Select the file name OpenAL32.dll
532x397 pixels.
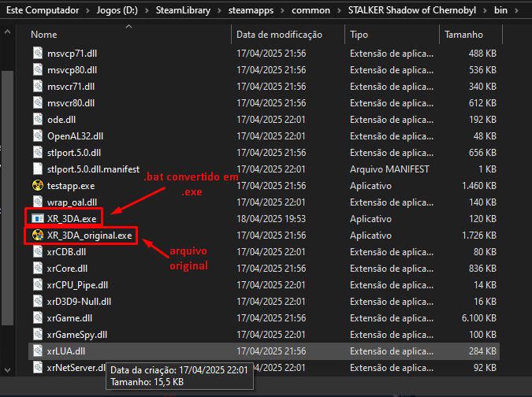[x=76, y=136]
